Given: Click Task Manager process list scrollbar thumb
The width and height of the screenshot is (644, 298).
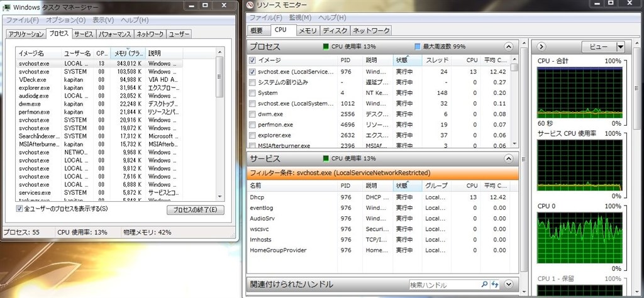Looking at the screenshot, I should coord(219,77).
